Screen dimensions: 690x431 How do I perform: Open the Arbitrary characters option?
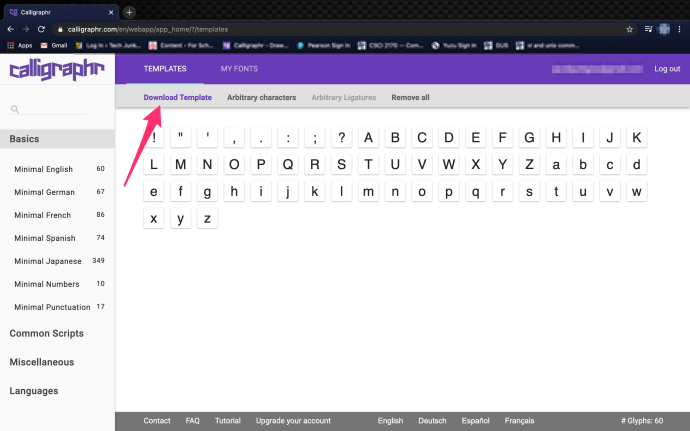[x=261, y=98]
